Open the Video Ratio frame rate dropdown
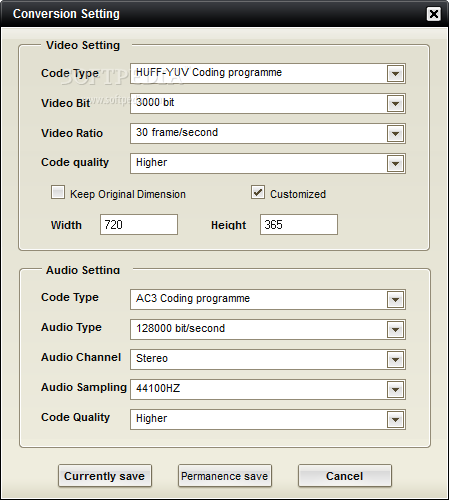 coord(395,134)
